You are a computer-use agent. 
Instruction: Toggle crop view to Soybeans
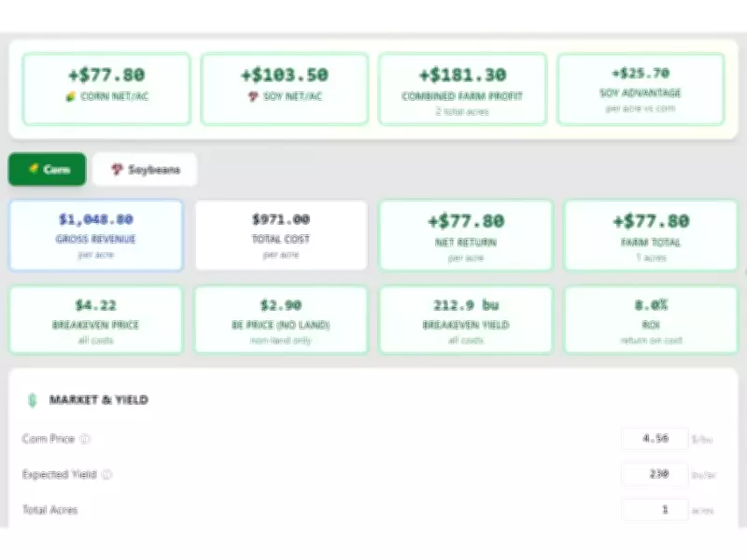[143, 169]
